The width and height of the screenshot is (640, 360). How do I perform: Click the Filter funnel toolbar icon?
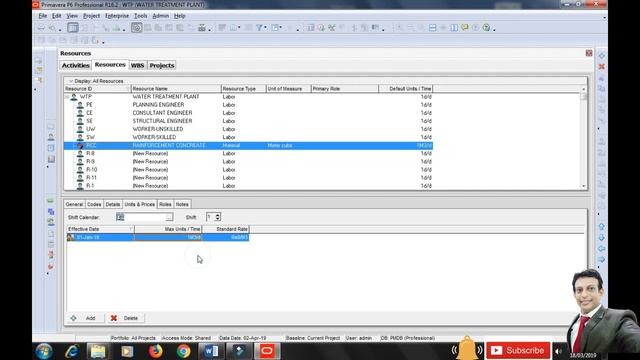[x=259, y=28]
